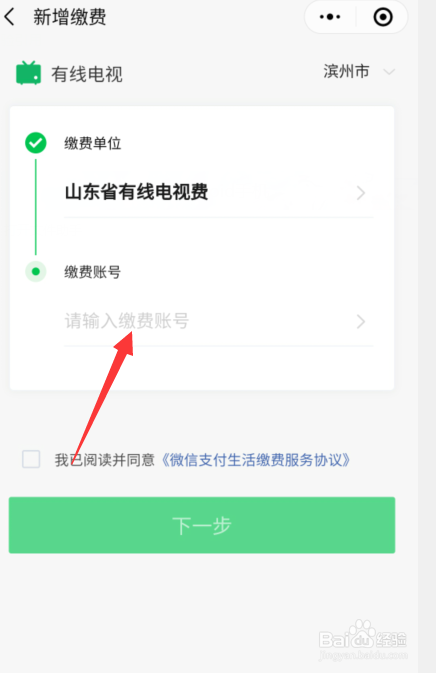The height and width of the screenshot is (673, 436).
Task: Tap the green dot step marker for 缴费账号
Action: tap(36, 271)
